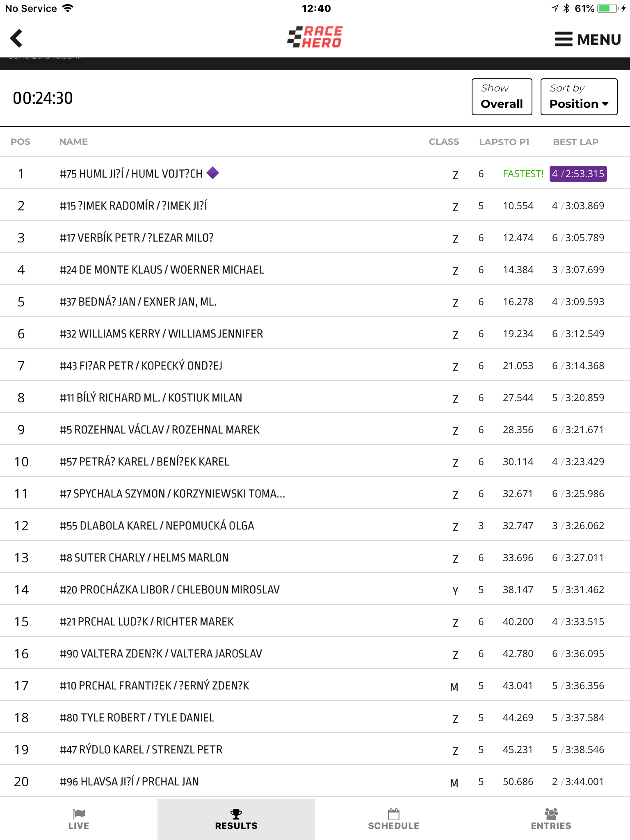Click the purple fastest lap 2:53.315 badge
Screen dimensions: 630x840
point(578,173)
